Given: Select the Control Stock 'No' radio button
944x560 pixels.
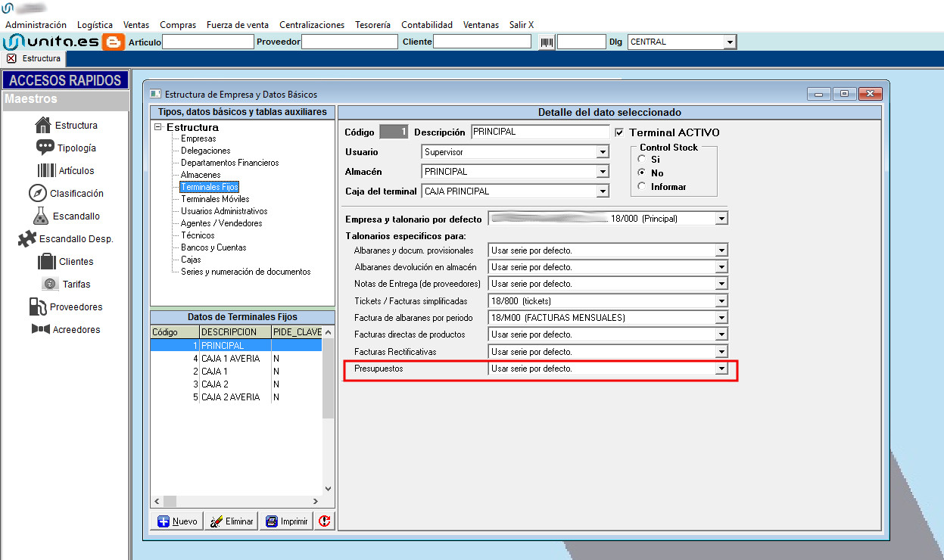Looking at the screenshot, I should coord(642,173).
